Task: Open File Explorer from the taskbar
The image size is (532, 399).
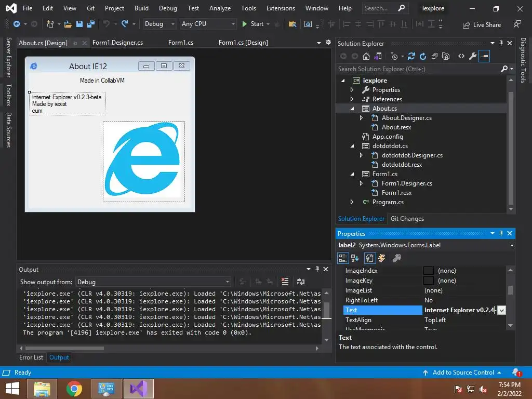Action: [x=42, y=389]
